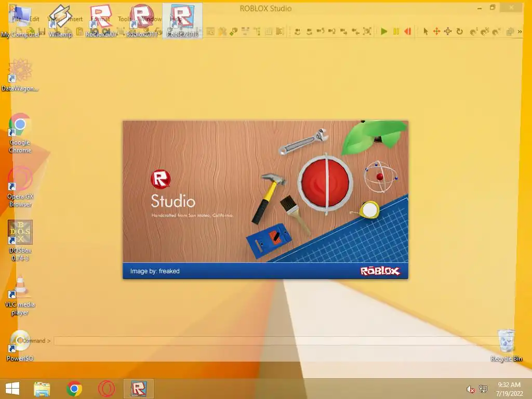Select the Google Chrome desktop shortcut
The image size is (532, 399).
pos(20,133)
